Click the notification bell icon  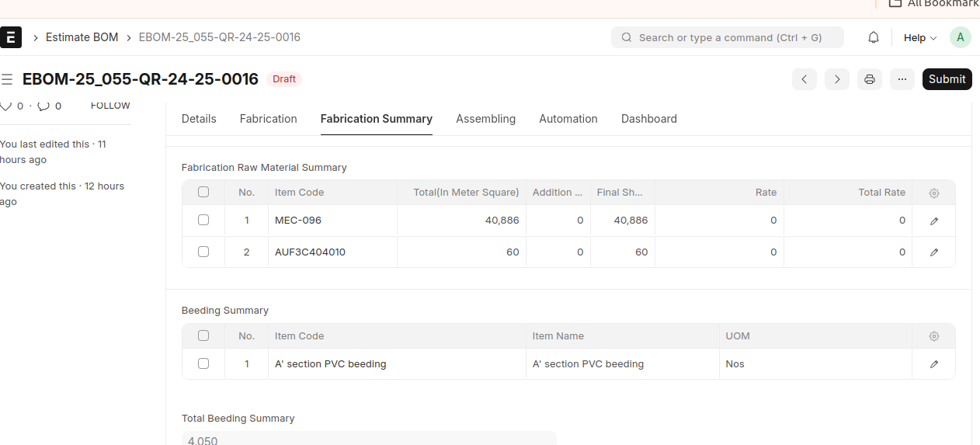pyautogui.click(x=874, y=37)
